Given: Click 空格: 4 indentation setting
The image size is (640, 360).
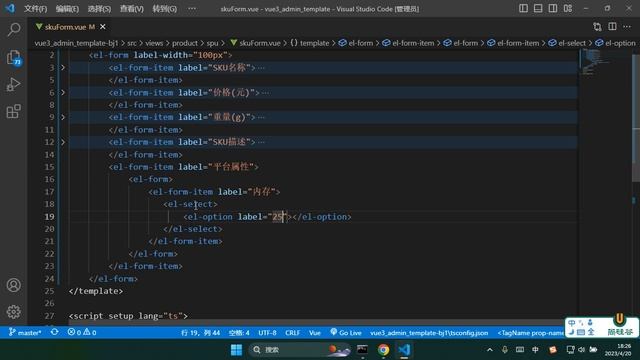Looking at the screenshot, I should (239, 333).
